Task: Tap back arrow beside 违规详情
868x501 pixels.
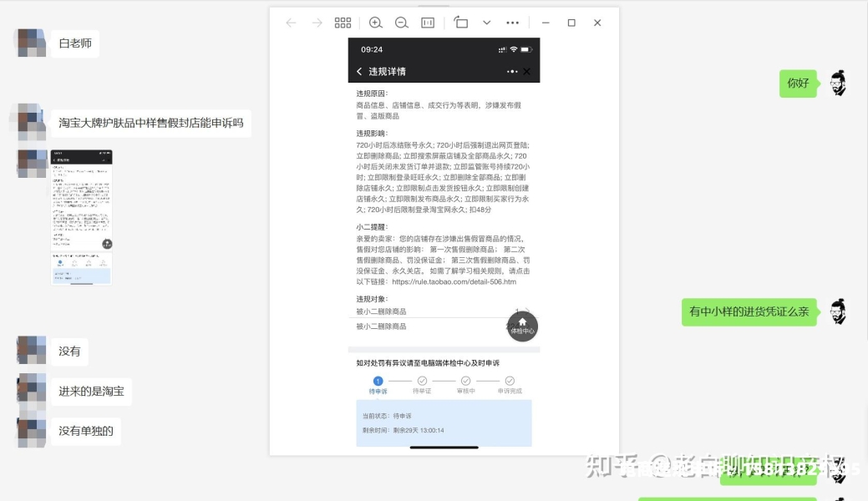Action: [359, 72]
